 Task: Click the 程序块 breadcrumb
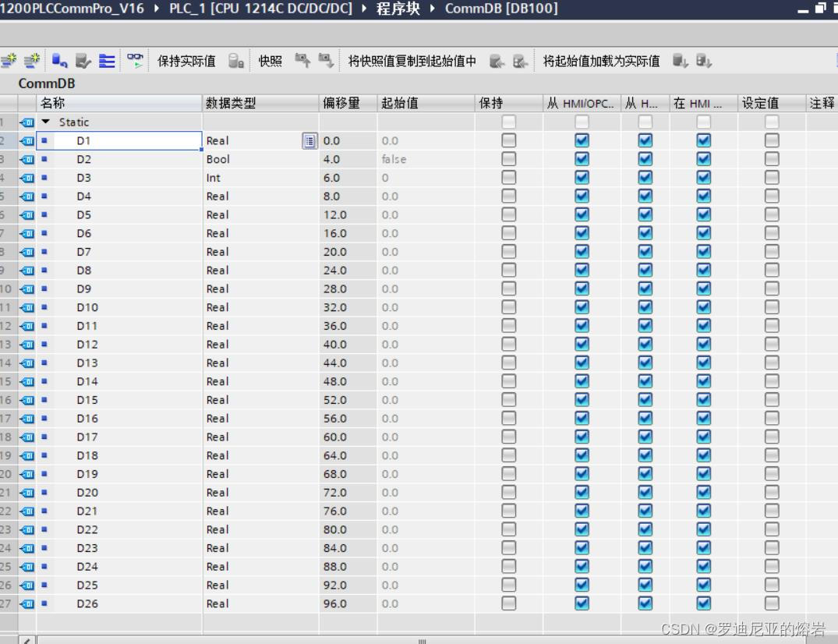pyautogui.click(x=398, y=9)
